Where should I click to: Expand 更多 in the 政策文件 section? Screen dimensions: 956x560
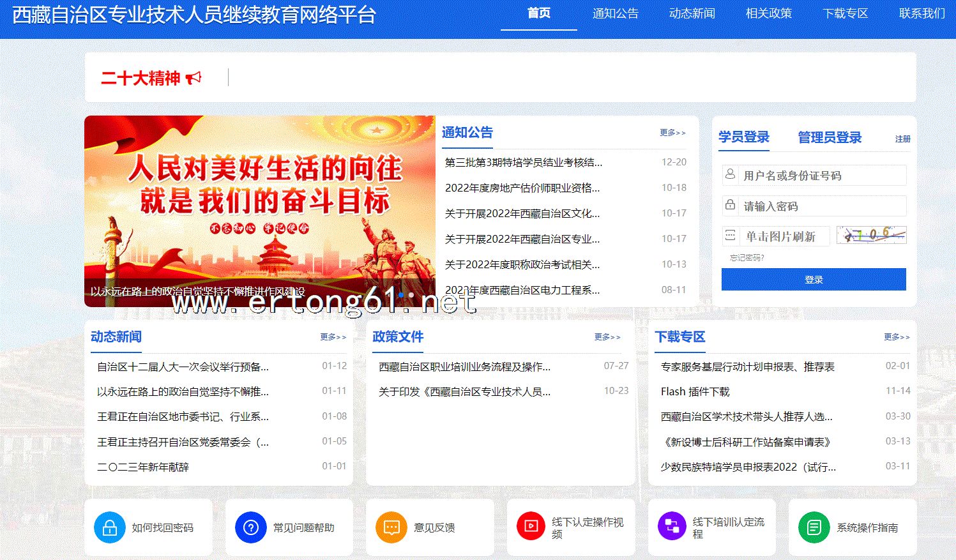[607, 337]
